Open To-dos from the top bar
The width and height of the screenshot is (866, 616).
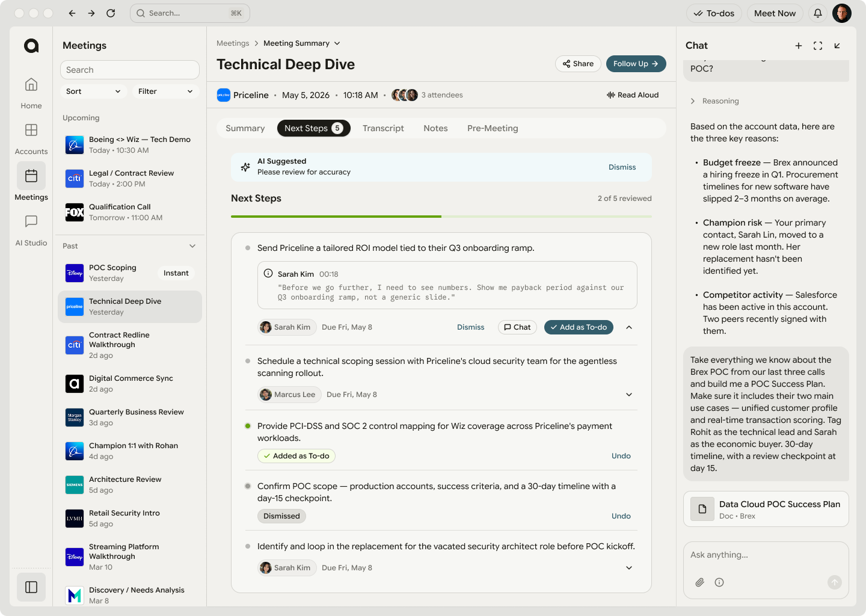point(714,13)
